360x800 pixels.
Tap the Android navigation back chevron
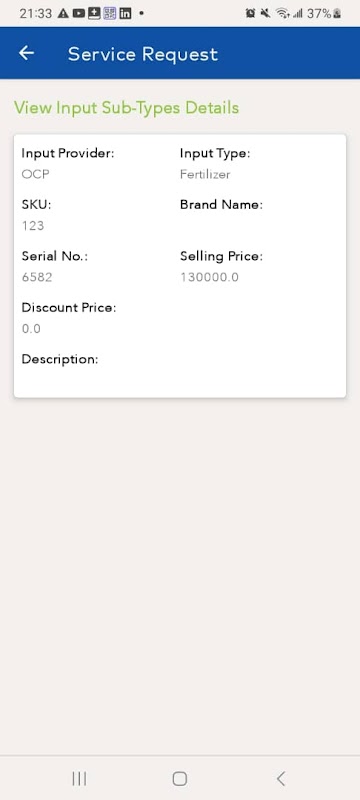[x=280, y=778]
